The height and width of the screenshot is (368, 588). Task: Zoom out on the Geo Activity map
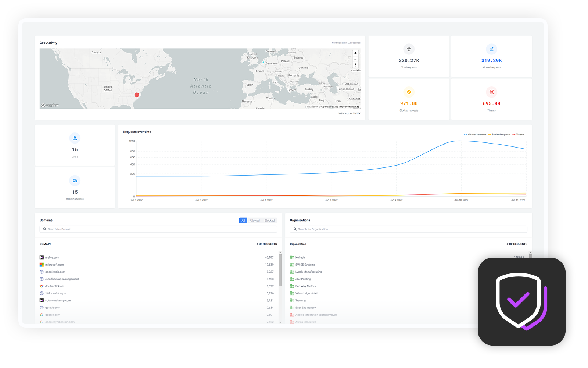coord(355,59)
